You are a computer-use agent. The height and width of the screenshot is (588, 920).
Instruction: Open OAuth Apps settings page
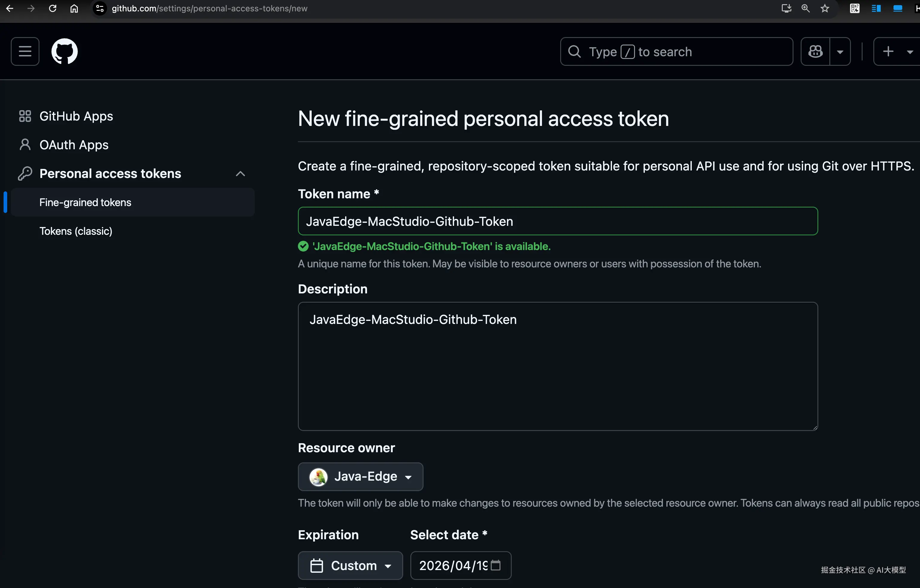click(74, 145)
